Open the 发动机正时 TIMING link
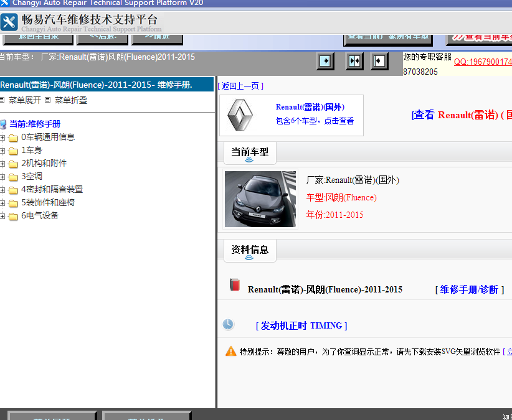 point(301,325)
